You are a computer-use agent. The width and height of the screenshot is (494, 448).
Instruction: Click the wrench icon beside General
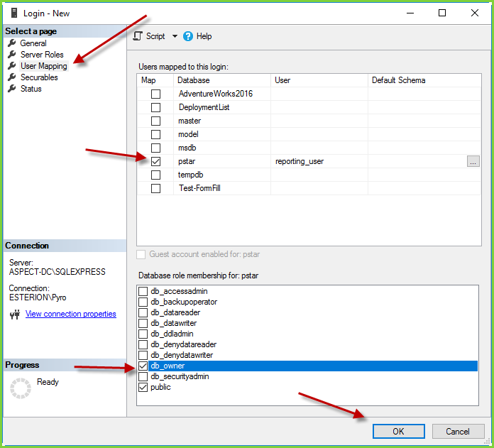coord(12,43)
